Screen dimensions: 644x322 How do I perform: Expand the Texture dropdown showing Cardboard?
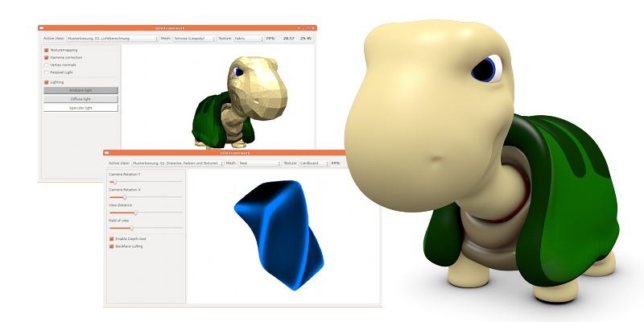click(312, 163)
